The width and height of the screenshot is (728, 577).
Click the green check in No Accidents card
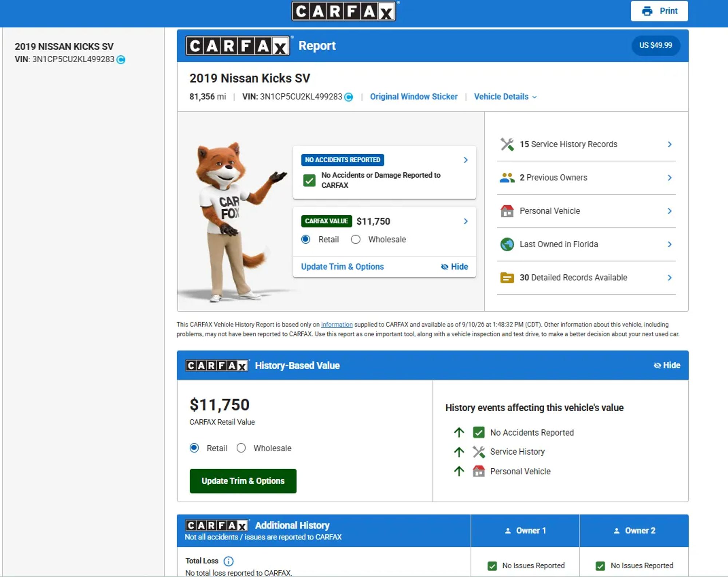309,180
